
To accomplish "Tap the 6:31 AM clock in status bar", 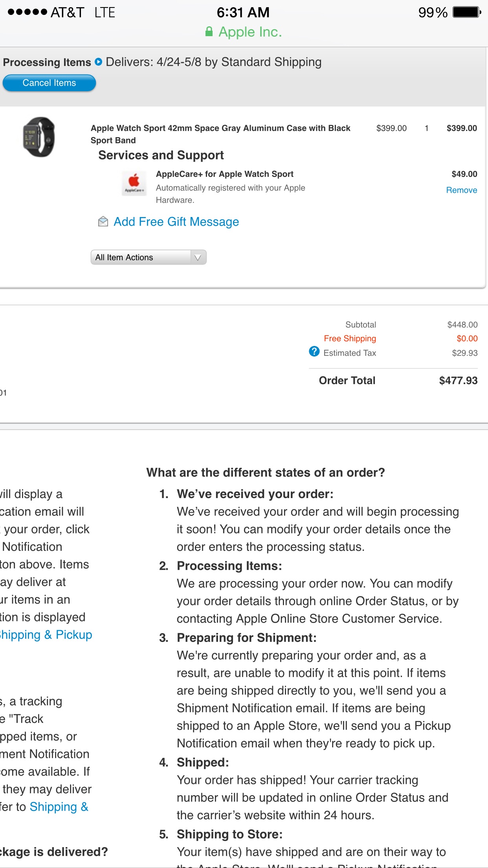I will coord(243,12).
